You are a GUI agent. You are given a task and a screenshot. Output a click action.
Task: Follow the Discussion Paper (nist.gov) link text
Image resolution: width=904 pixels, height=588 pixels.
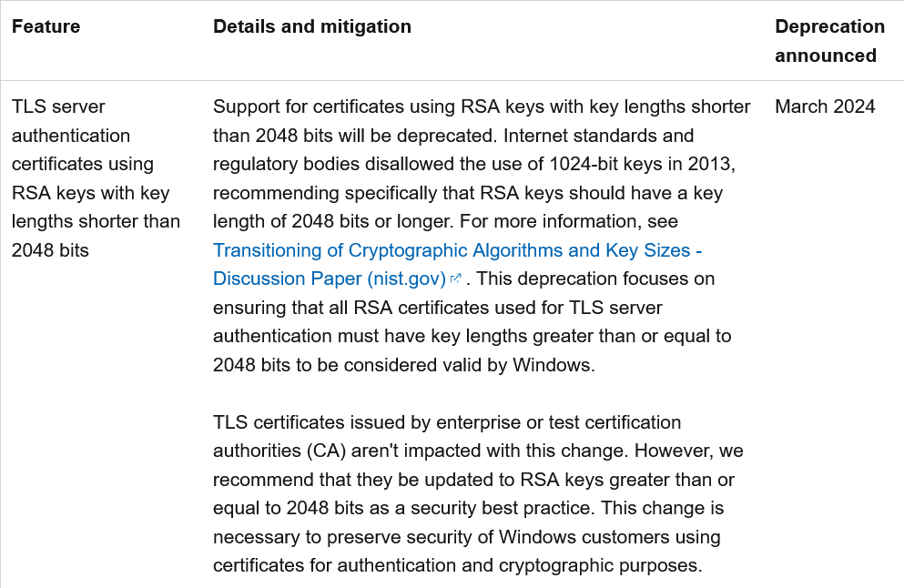[330, 279]
